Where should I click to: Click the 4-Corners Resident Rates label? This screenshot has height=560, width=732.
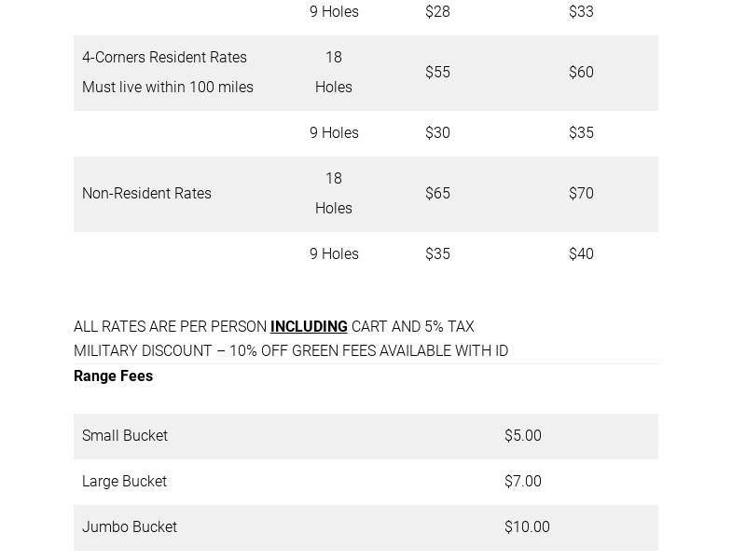(164, 58)
